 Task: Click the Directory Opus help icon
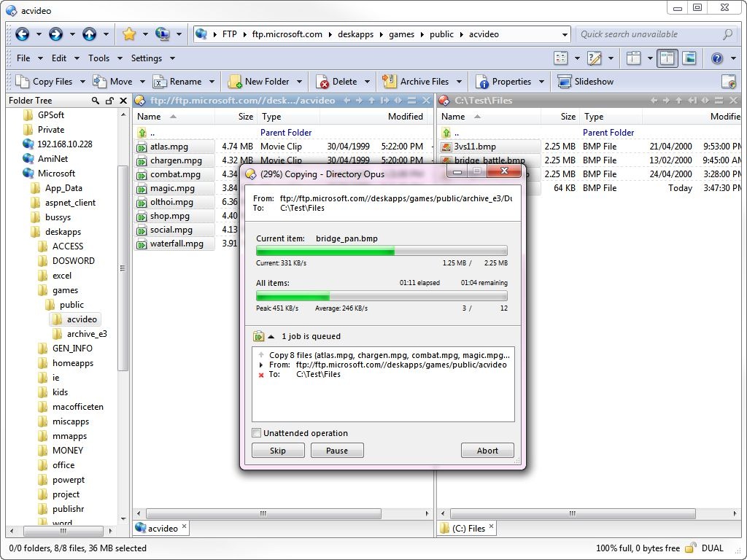pos(716,58)
